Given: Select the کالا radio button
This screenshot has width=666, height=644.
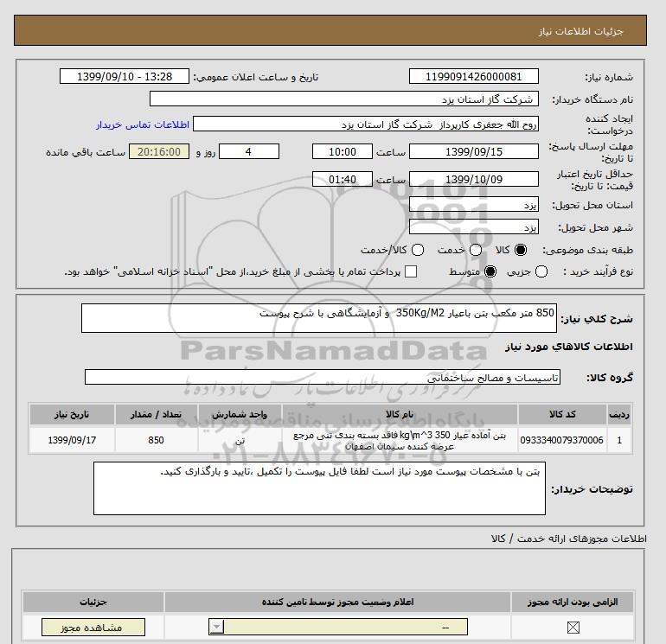Looking at the screenshot, I should [521, 250].
